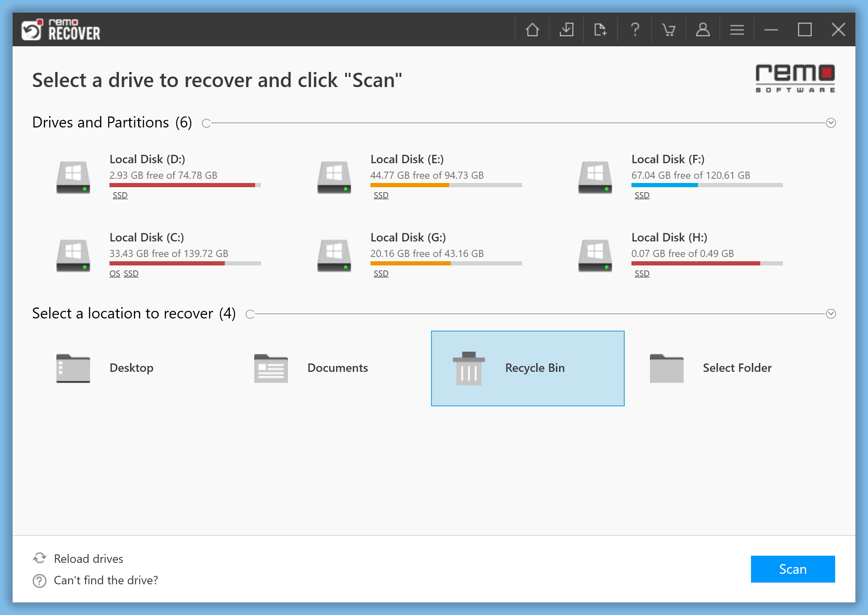Open the load recovery session icon
This screenshot has height=615, width=868.
pyautogui.click(x=601, y=30)
